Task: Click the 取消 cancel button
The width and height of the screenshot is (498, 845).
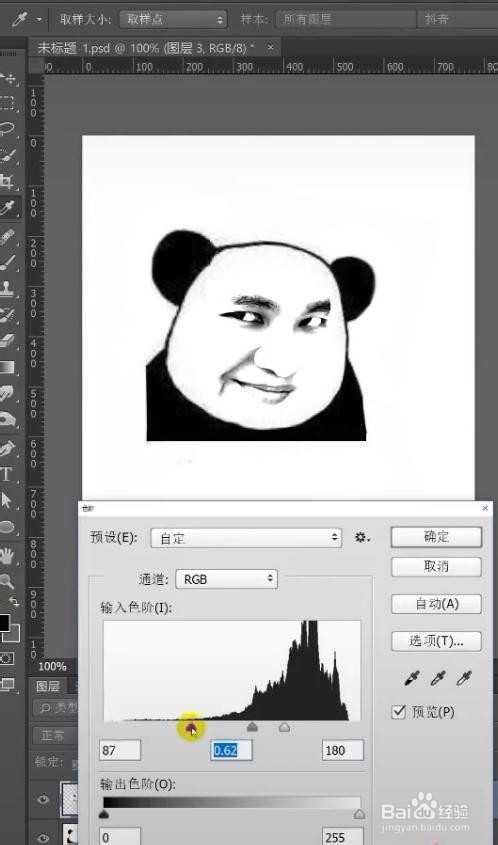Action: pyautogui.click(x=436, y=566)
